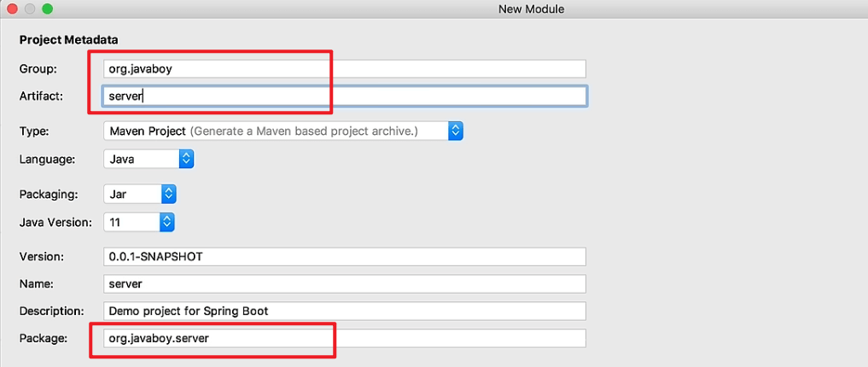
Task: Click the gray minimize window button
Action: pos(29,9)
